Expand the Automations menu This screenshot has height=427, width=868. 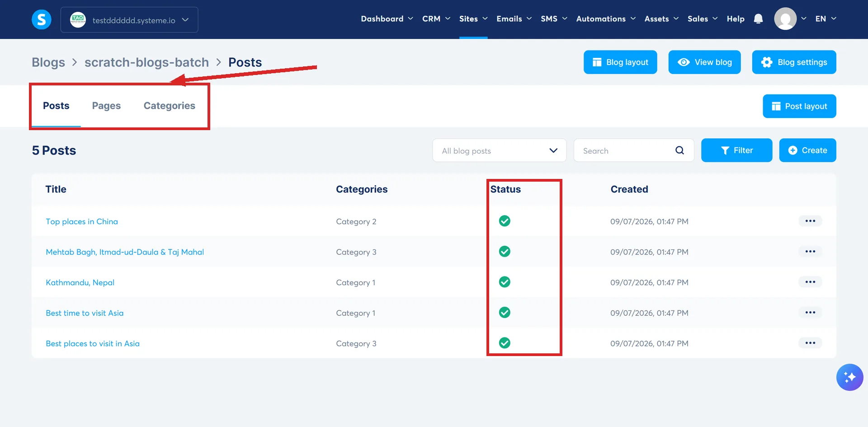tap(606, 19)
